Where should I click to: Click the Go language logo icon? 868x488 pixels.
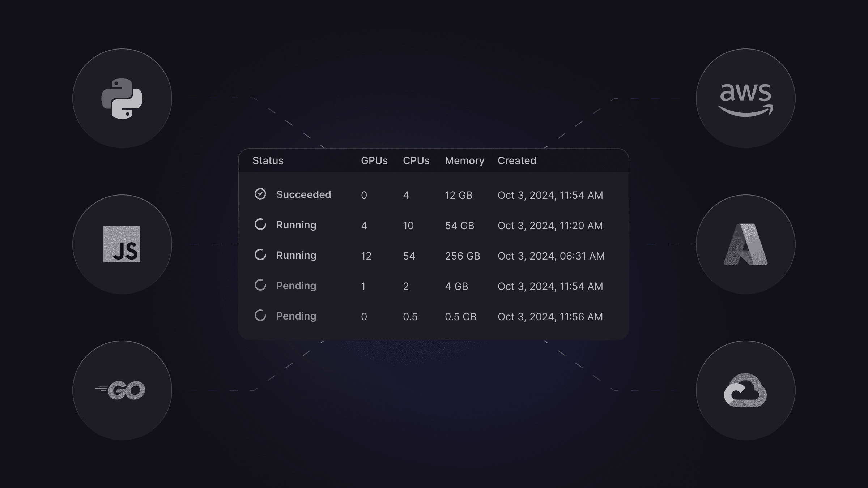tap(122, 390)
